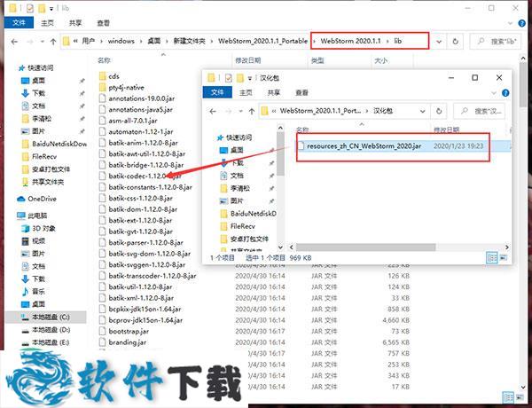Switch 汉化包 window to details view
Image resolution: width=532 pixels, height=408 pixels.
click(x=491, y=258)
